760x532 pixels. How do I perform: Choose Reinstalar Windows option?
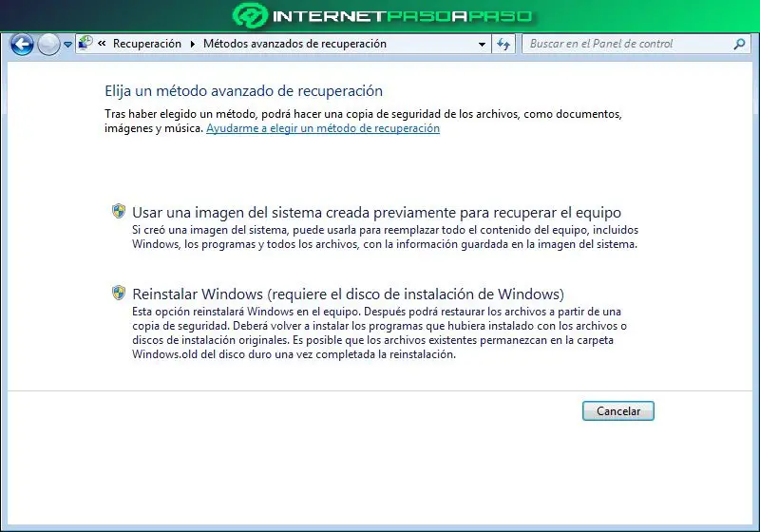[348, 294]
